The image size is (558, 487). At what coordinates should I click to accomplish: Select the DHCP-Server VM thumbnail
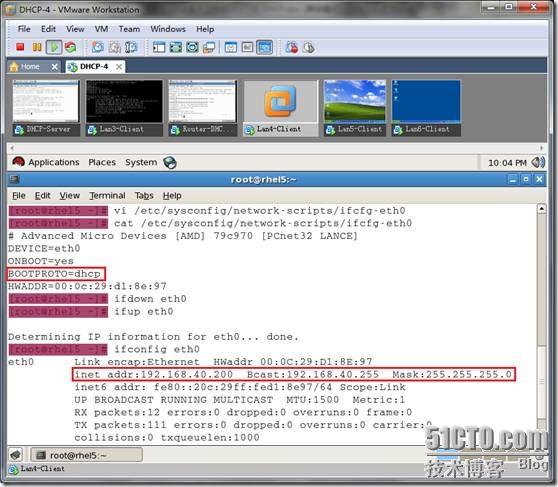coord(46,108)
